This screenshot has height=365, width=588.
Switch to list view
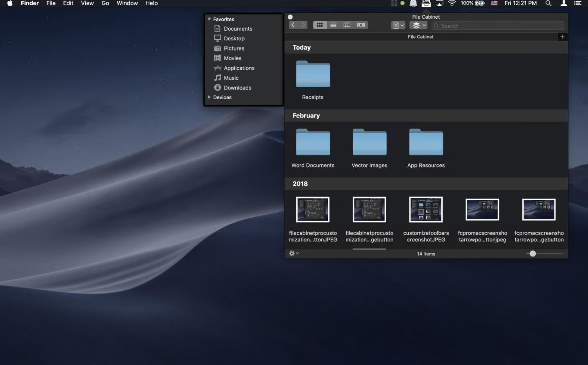pyautogui.click(x=333, y=25)
